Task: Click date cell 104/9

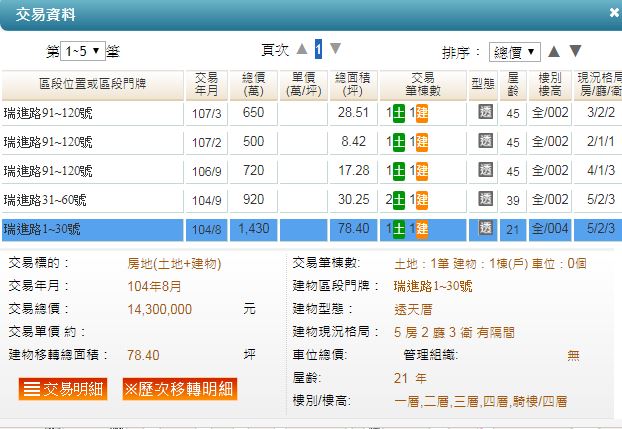Action: 206,200
